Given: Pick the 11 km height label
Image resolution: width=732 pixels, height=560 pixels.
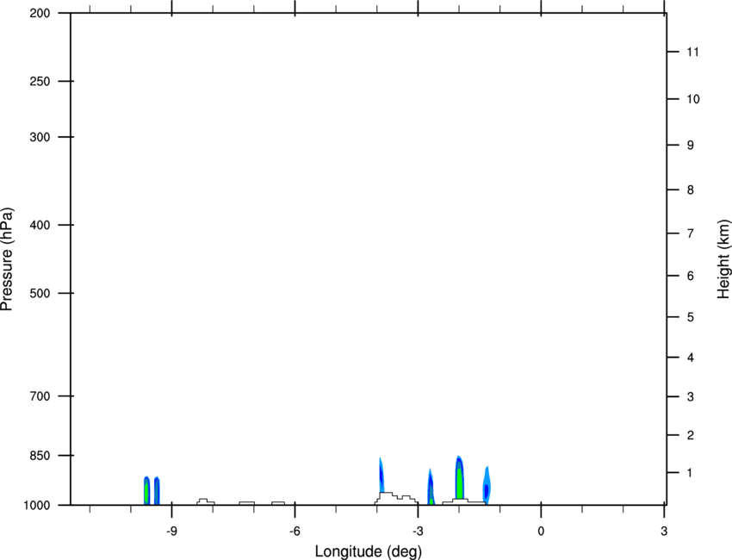Looking at the screenshot, I should tap(692, 52).
